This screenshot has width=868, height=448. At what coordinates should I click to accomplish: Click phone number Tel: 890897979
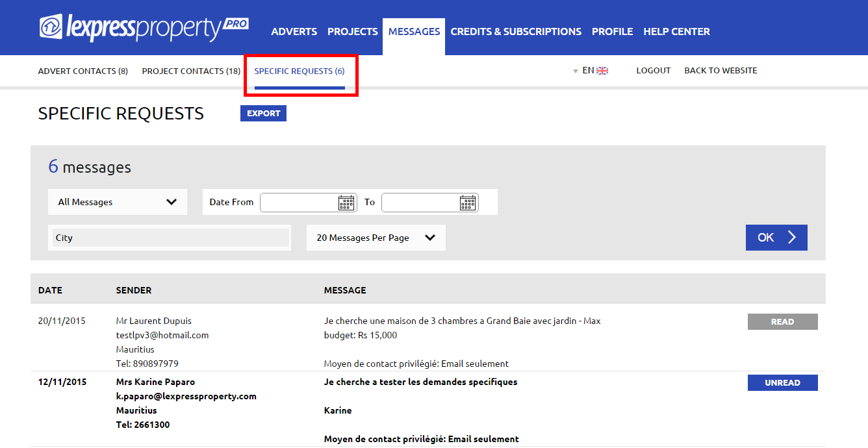point(147,364)
